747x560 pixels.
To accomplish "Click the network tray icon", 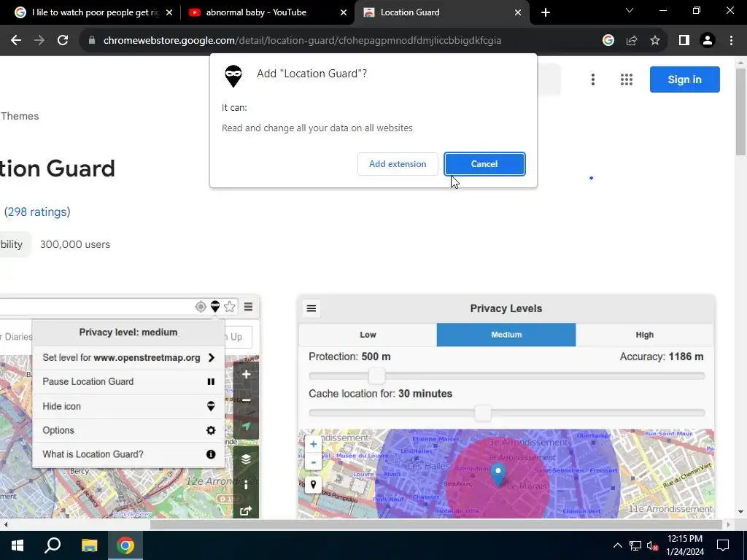I will coord(635,545).
